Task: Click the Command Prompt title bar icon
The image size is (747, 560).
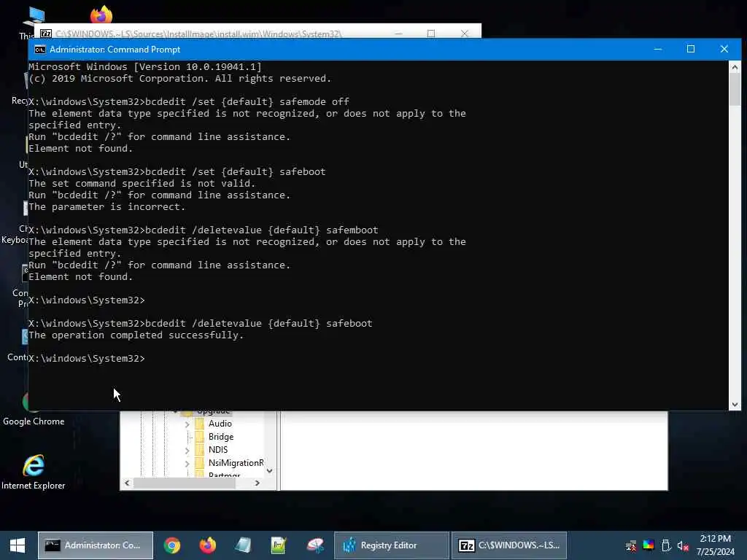Action: tap(40, 50)
